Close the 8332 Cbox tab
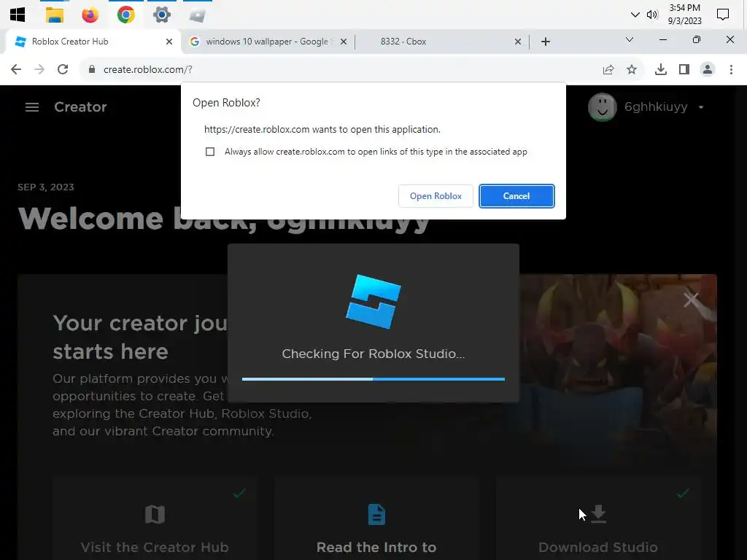 point(517,42)
